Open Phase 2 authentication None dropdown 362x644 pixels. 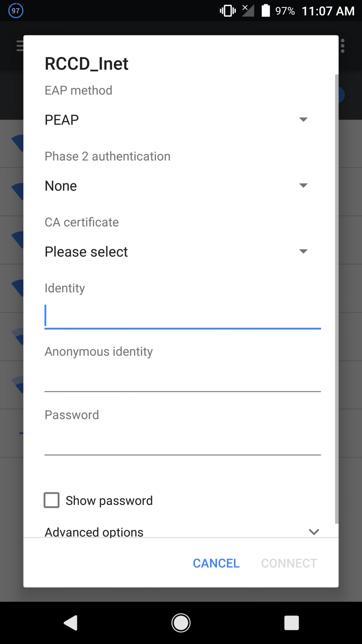[x=176, y=186]
